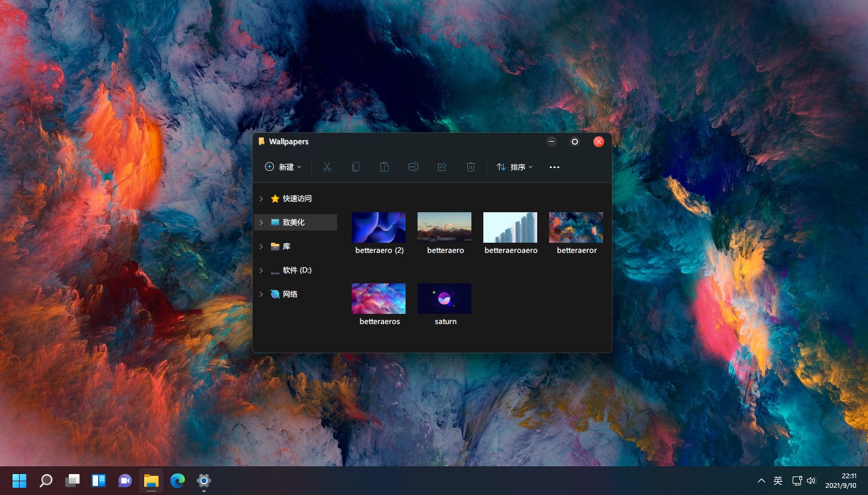Open Widgets from the taskbar

point(99,481)
